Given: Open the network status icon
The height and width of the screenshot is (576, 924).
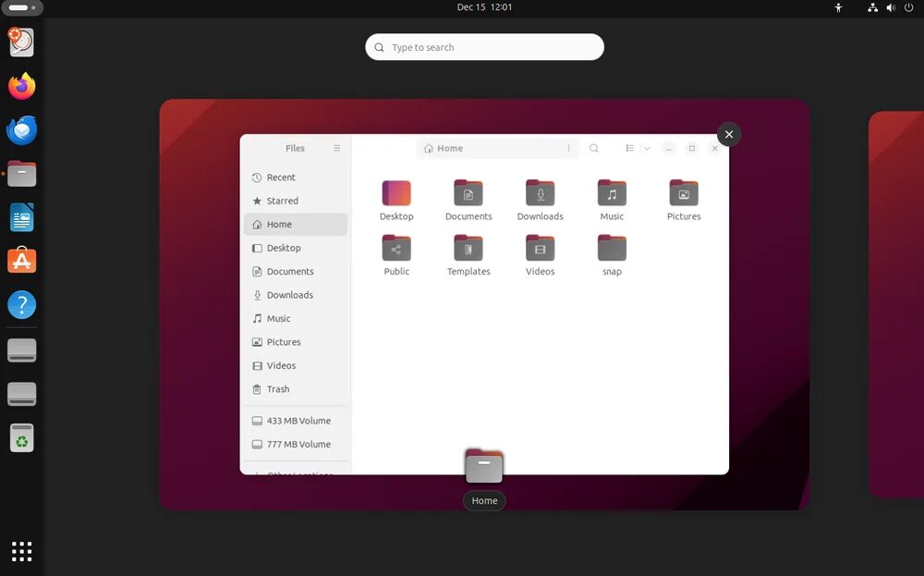Looking at the screenshot, I should point(873,7).
